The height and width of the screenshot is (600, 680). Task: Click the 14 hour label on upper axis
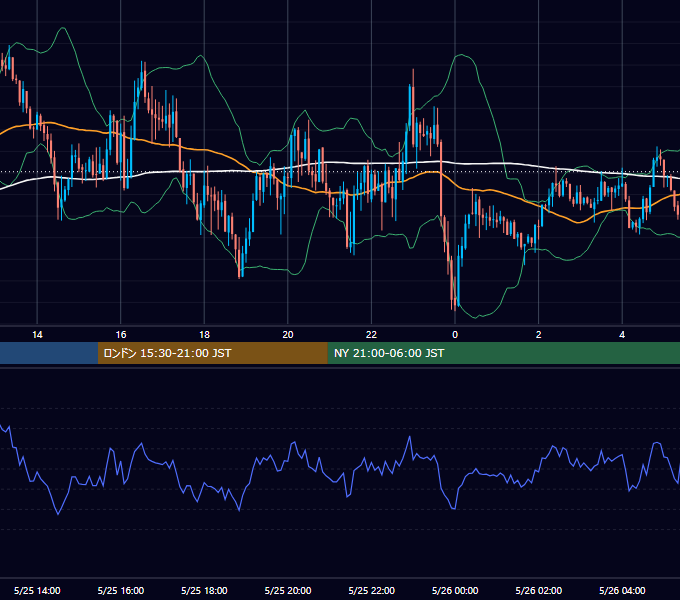tap(37, 335)
